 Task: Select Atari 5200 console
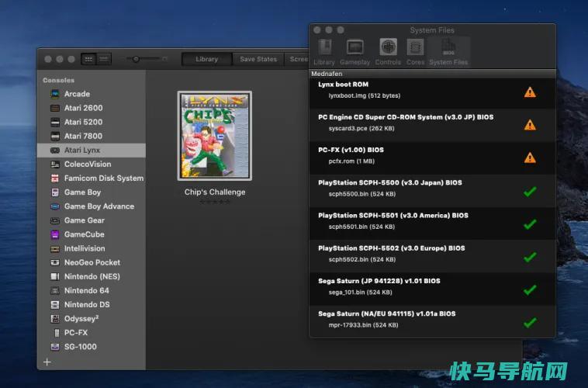(91, 122)
